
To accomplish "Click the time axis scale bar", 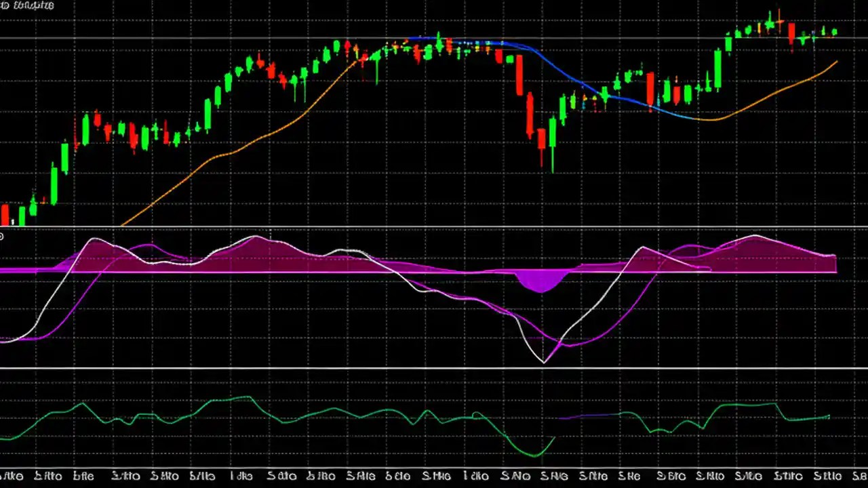I will pyautogui.click(x=434, y=476).
